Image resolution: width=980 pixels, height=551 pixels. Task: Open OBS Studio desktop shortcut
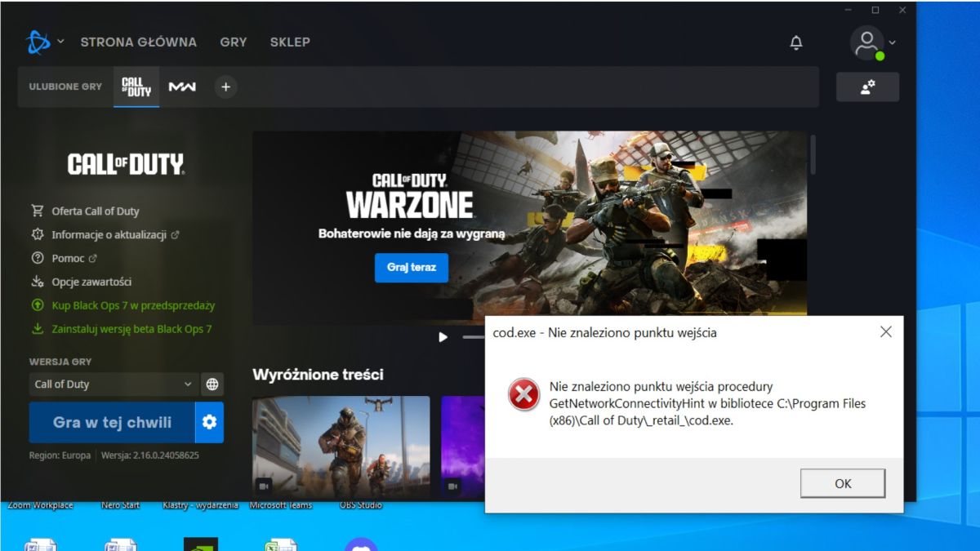(360, 505)
